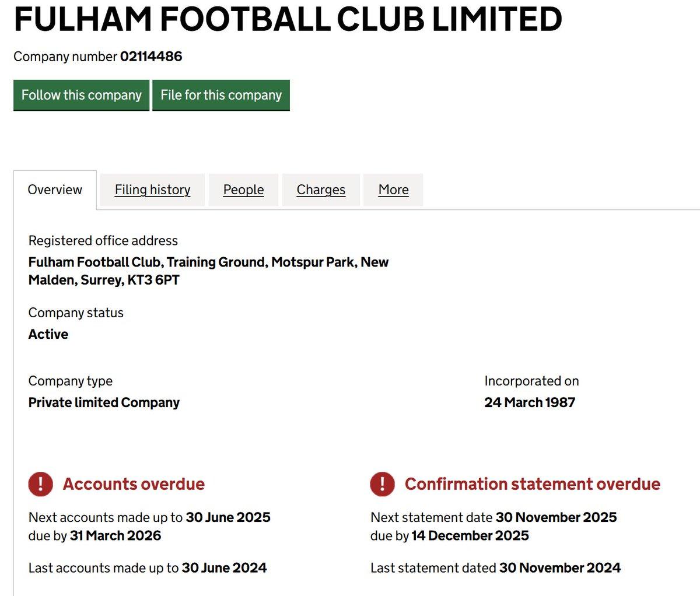Select the Overview tab

(55, 190)
